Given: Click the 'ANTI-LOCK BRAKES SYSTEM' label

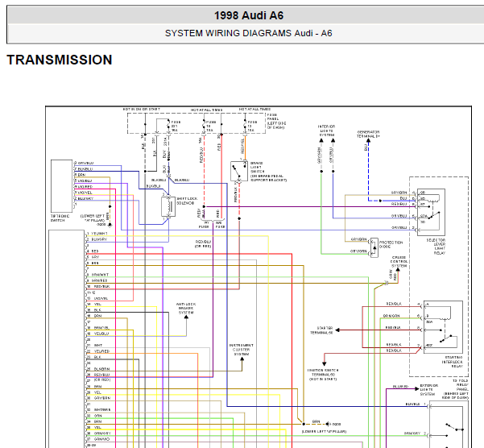Looking at the screenshot, I should [x=186, y=309].
